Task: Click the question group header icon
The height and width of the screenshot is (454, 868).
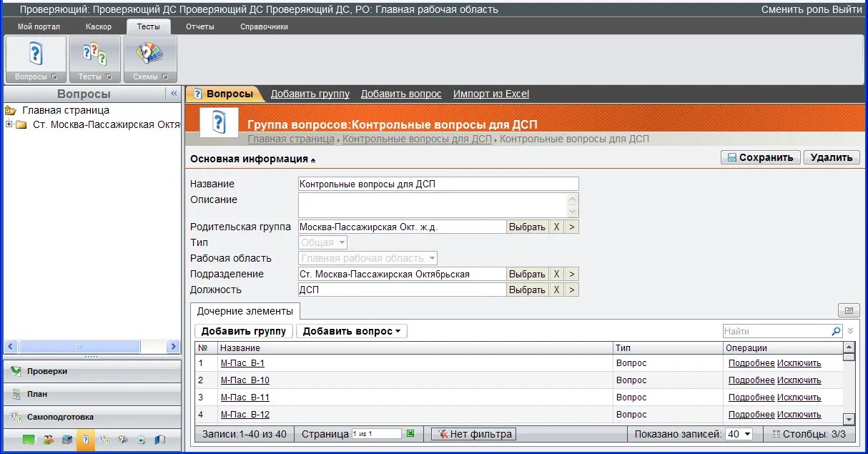Action: (x=219, y=122)
